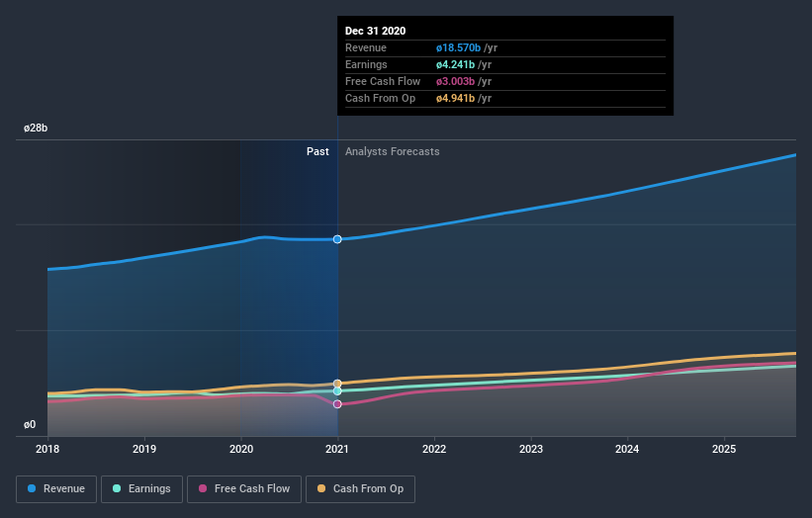Click the 2023 x-axis label
The height and width of the screenshot is (518, 812).
click(x=531, y=449)
